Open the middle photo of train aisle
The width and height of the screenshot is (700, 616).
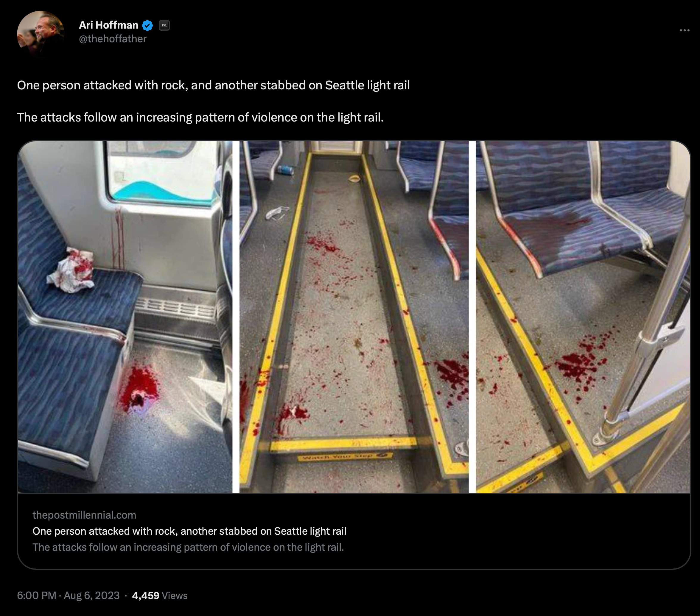354,317
